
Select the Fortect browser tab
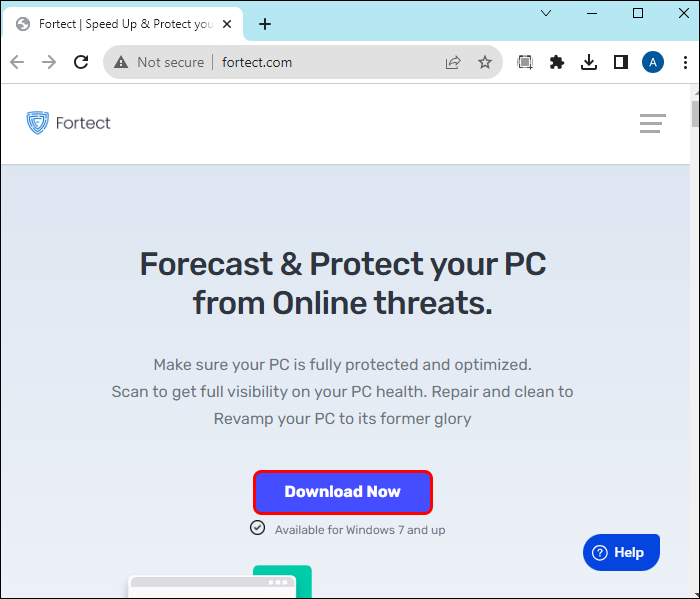[125, 24]
